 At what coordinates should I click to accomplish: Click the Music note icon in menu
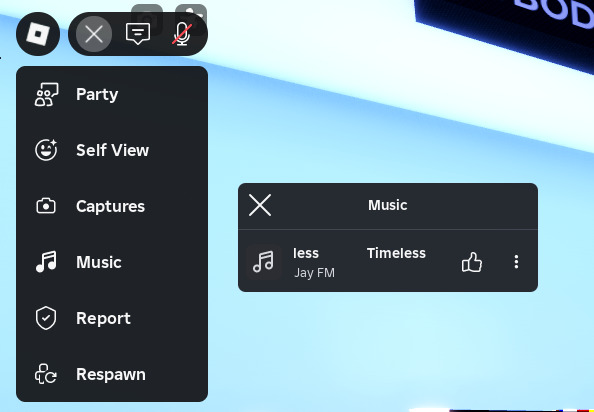pyautogui.click(x=46, y=262)
